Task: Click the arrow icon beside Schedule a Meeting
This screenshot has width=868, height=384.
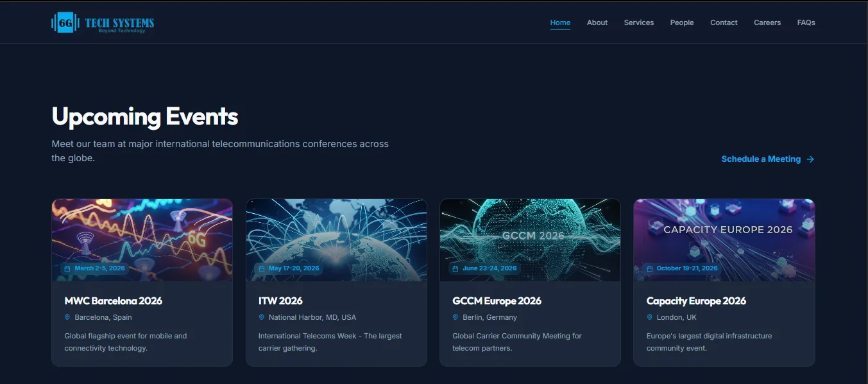Action: coord(810,159)
